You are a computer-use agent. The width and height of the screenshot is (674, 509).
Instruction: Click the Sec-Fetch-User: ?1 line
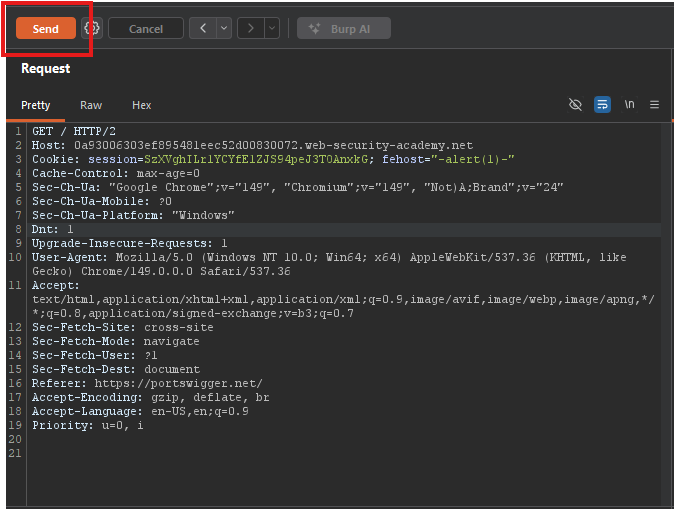click(95, 355)
